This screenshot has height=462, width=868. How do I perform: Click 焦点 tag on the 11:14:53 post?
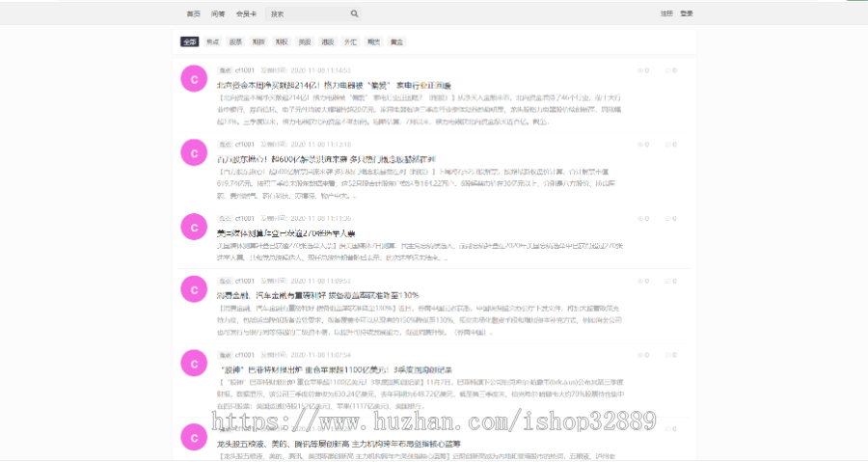[225, 70]
